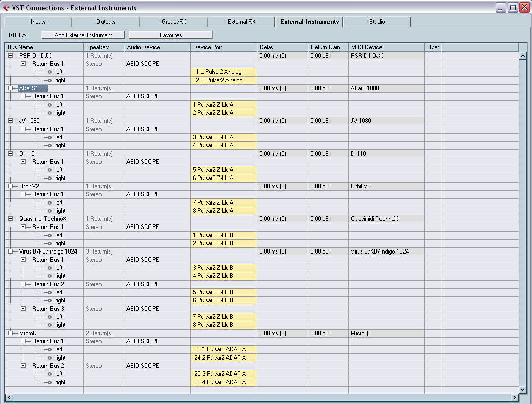Switch to the Inputs tab
Screen dimensions: 532x404
click(x=38, y=22)
